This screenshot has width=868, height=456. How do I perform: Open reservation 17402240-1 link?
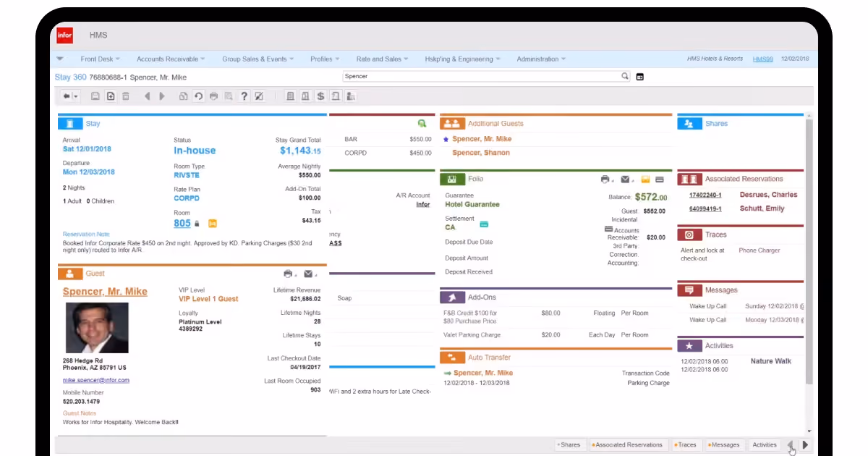pos(705,195)
